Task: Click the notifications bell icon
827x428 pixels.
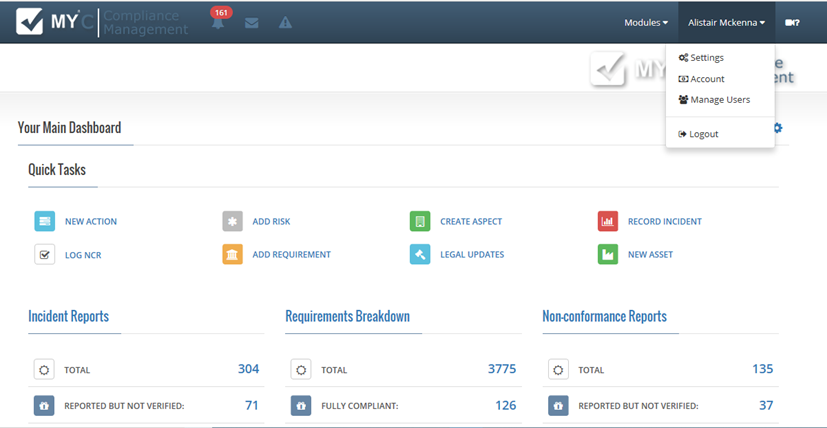Action: (x=218, y=23)
